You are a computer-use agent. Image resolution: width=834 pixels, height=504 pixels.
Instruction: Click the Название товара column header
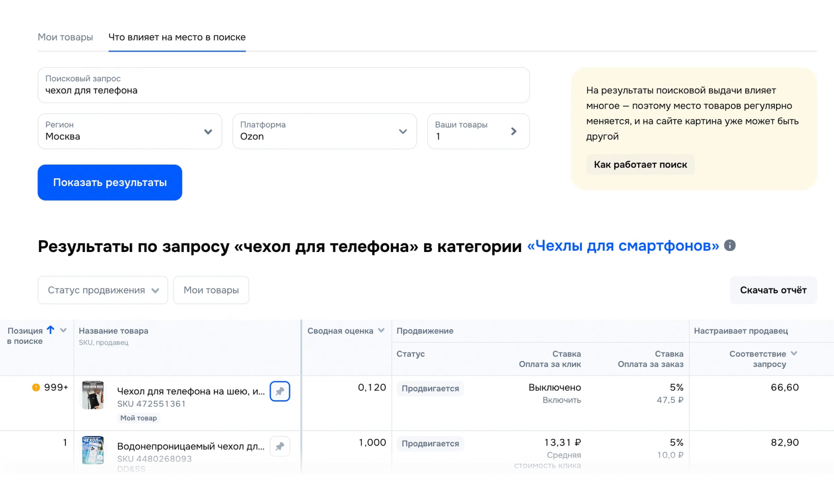pyautogui.click(x=113, y=331)
